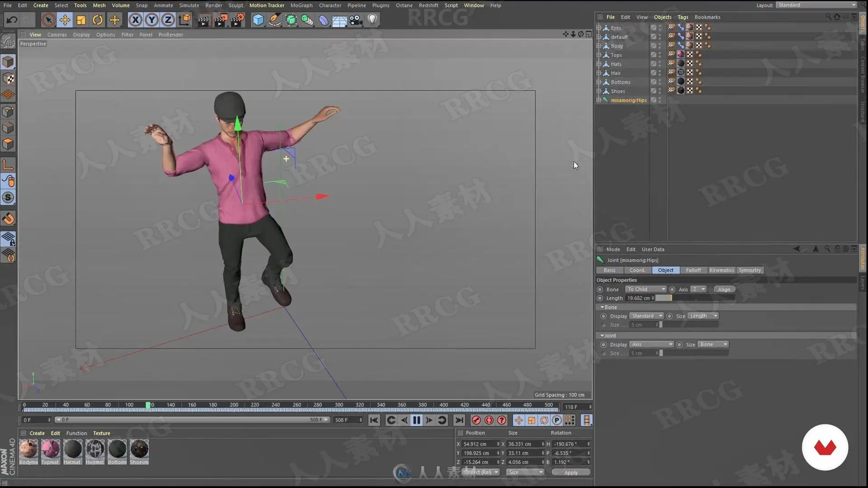
Task: Toggle the Y axis lock
Action: pos(152,20)
